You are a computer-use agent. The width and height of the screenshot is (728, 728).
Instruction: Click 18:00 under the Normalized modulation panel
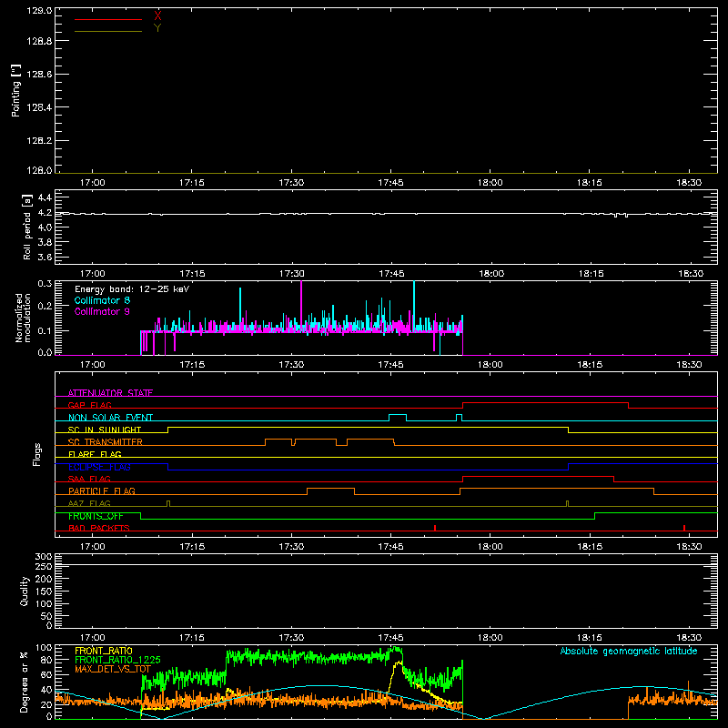[x=490, y=365]
